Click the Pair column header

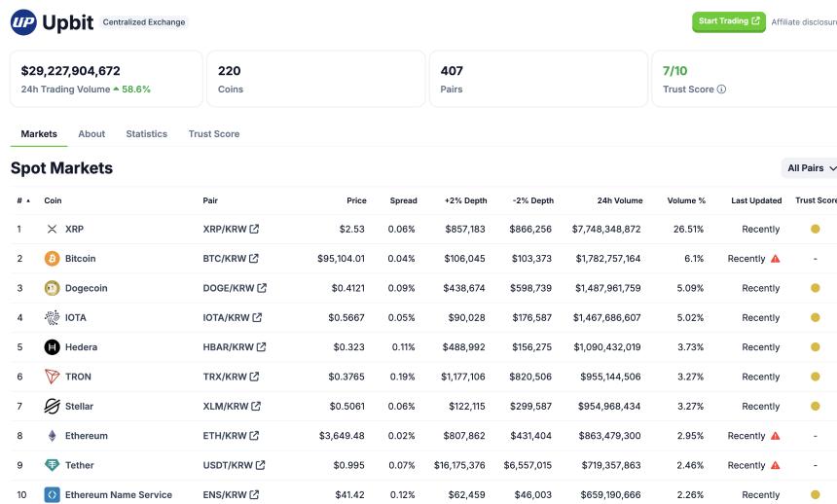coord(210,200)
